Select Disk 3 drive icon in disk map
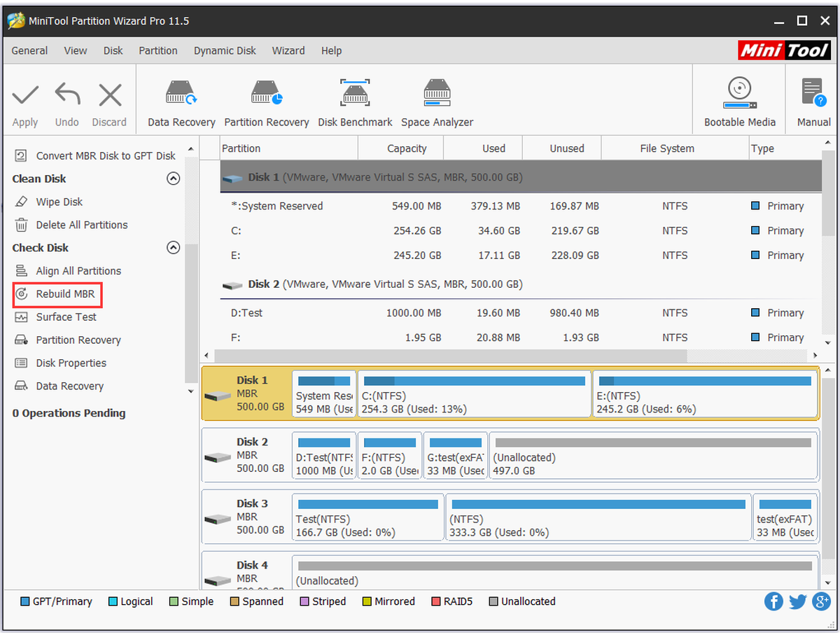Viewport: 840px width, 633px height. coord(218,519)
